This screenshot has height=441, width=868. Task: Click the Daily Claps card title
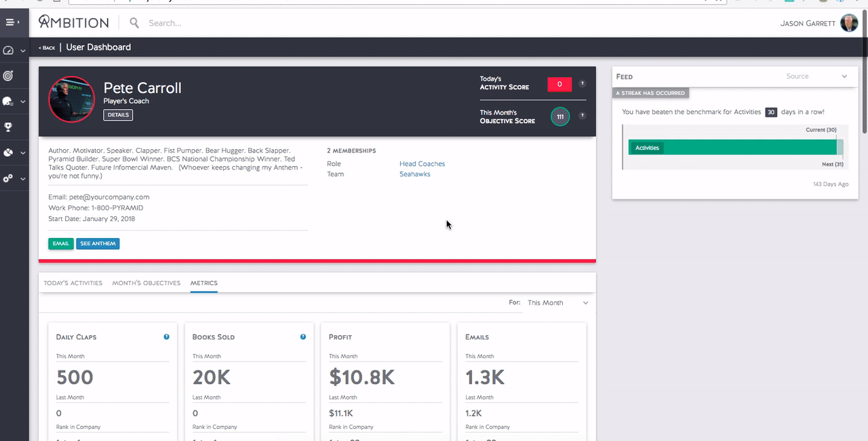point(76,337)
